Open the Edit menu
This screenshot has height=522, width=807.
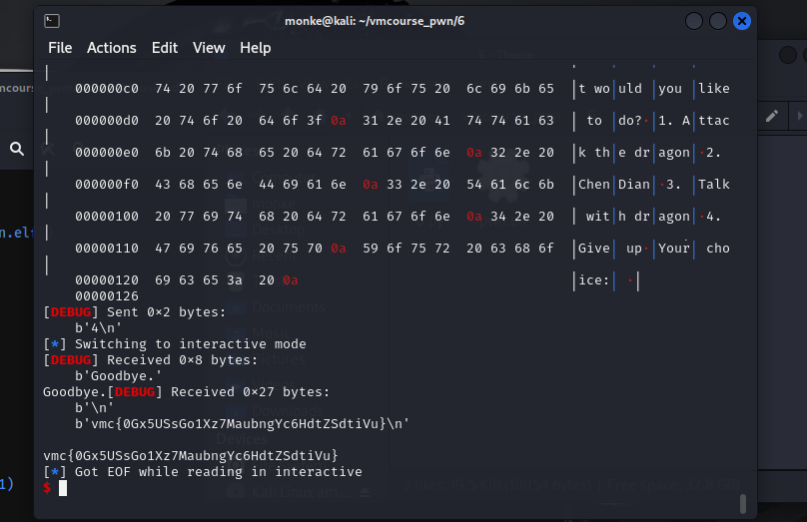point(164,48)
